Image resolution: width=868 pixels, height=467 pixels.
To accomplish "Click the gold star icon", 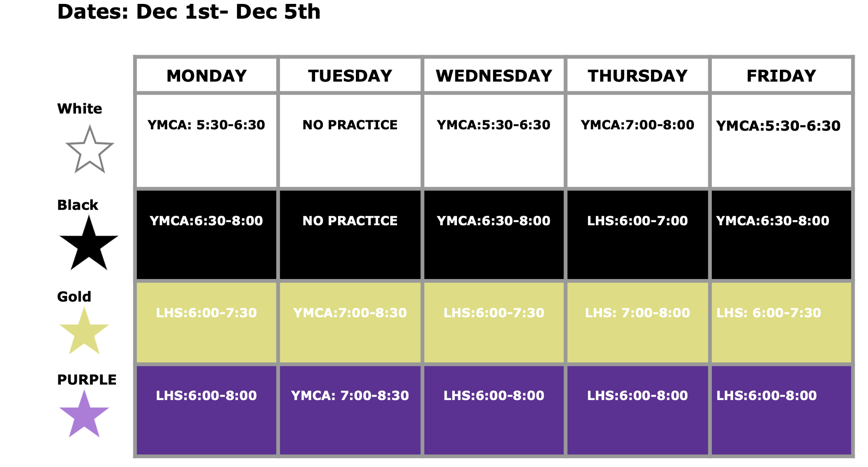I will coord(84,332).
